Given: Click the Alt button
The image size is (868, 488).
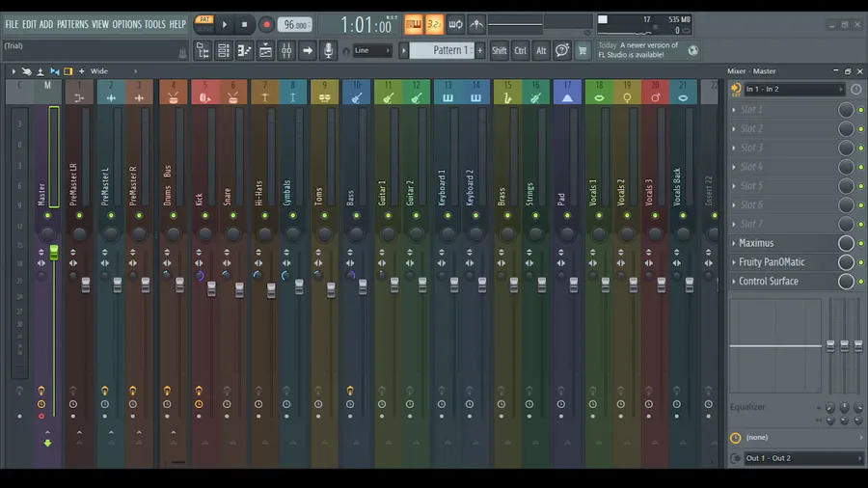Looking at the screenshot, I should tap(541, 51).
